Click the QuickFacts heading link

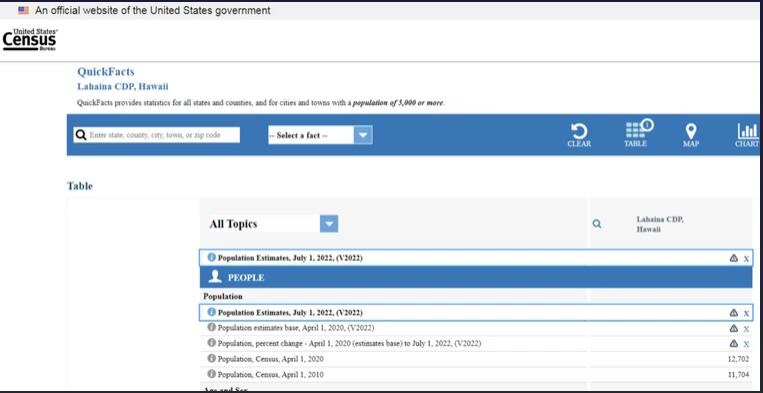click(x=106, y=72)
